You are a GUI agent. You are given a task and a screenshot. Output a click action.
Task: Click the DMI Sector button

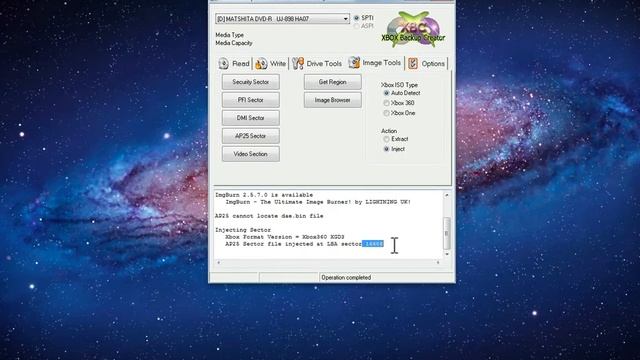click(251, 118)
